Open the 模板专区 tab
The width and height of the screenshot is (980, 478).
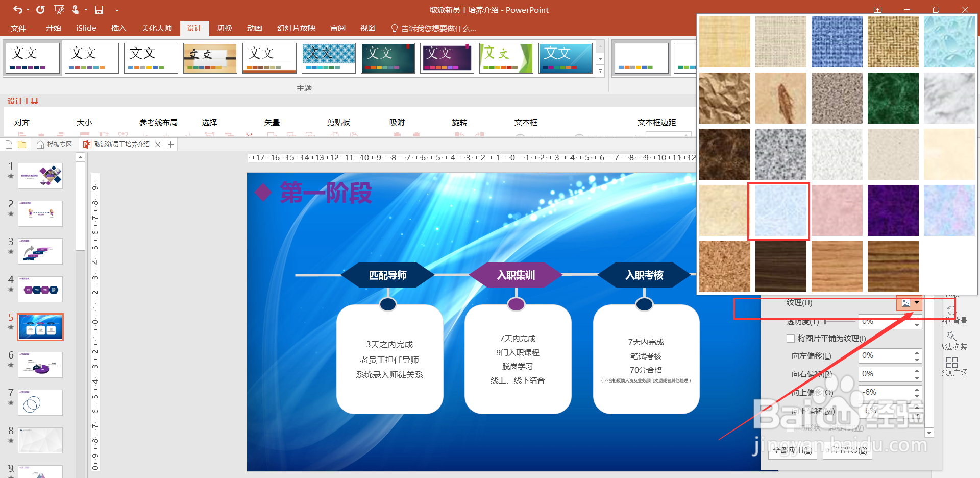(x=54, y=145)
